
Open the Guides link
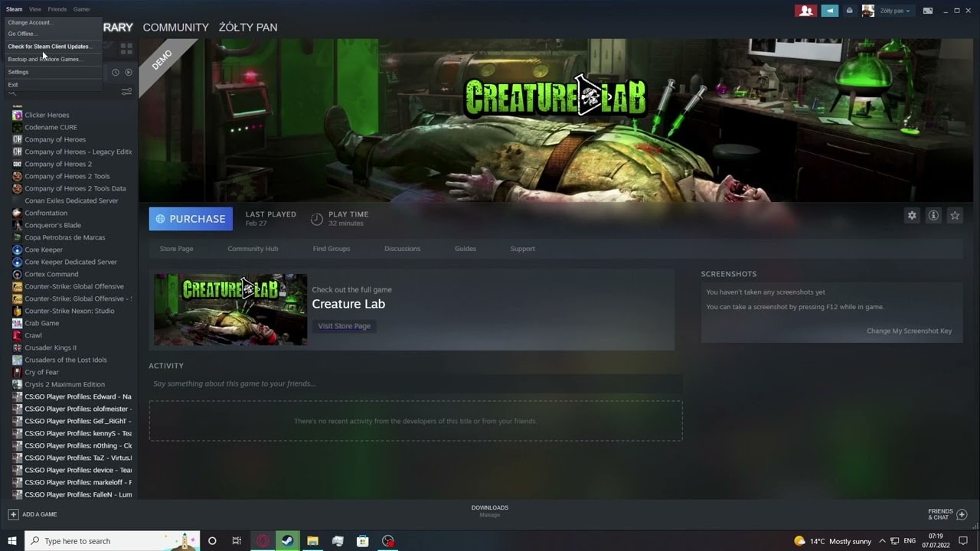465,249
